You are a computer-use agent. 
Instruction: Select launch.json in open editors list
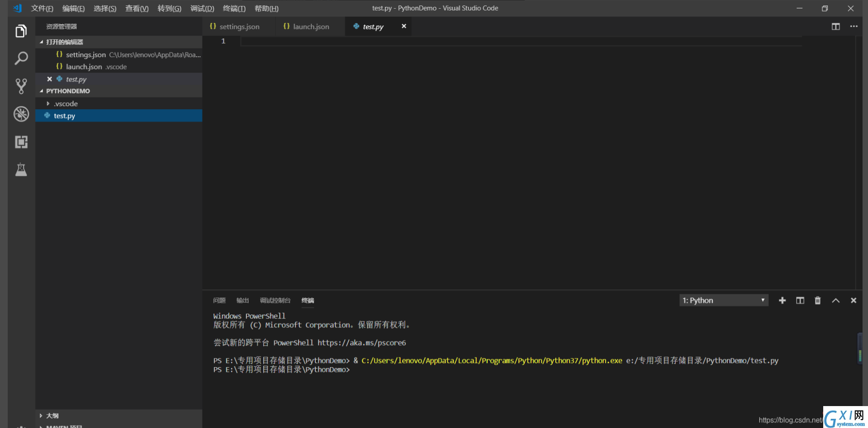pyautogui.click(x=119, y=67)
